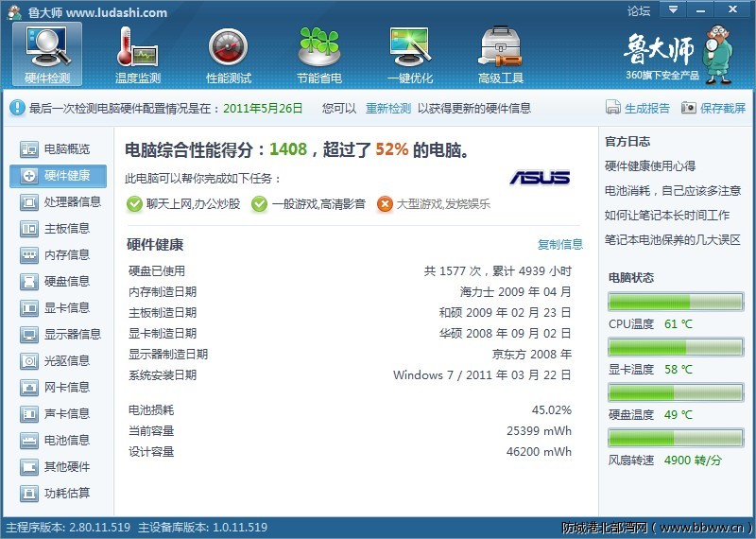This screenshot has height=539, width=756.
Task: Click the 显卡温度 progress bar
Action: point(676,347)
